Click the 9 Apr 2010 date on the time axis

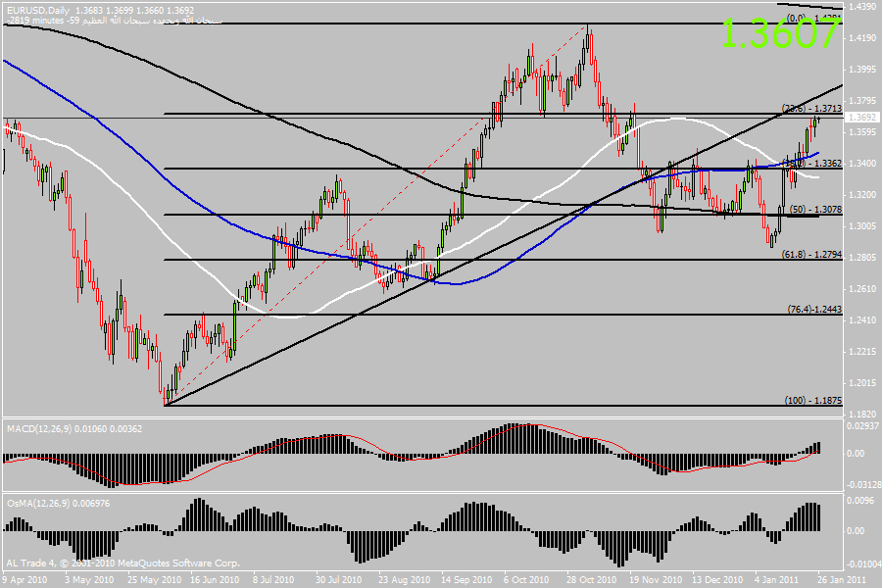click(26, 580)
